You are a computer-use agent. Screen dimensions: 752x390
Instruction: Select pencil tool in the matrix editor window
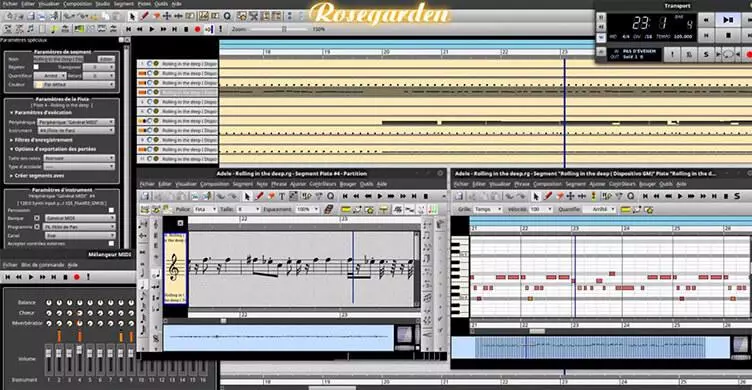(548, 196)
